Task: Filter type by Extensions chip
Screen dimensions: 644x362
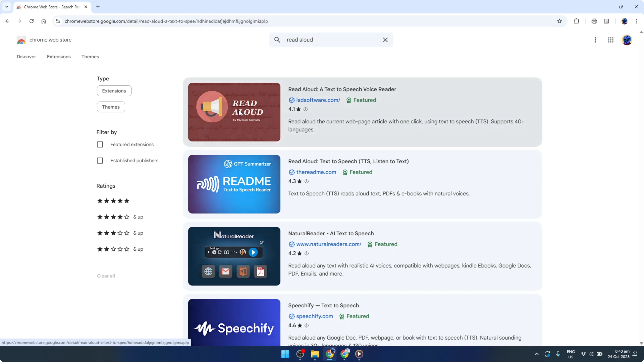Action: click(x=114, y=91)
